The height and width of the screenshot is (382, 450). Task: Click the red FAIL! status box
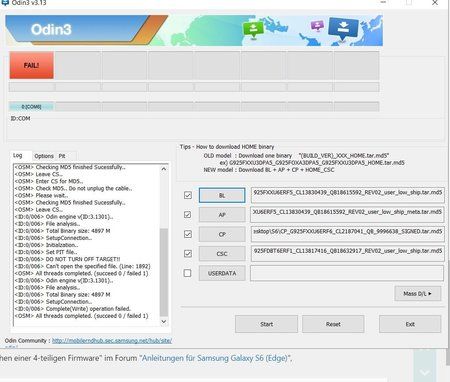click(x=31, y=65)
